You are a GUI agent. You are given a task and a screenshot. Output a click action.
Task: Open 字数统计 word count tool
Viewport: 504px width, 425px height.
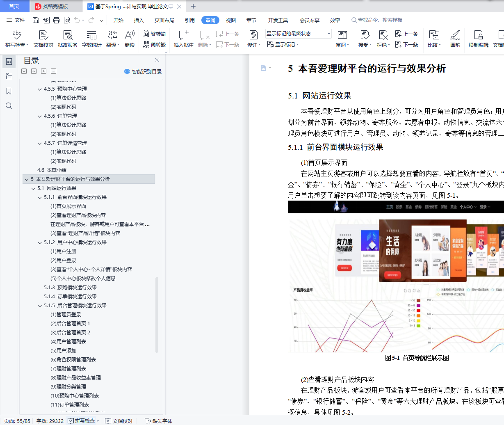click(92, 39)
